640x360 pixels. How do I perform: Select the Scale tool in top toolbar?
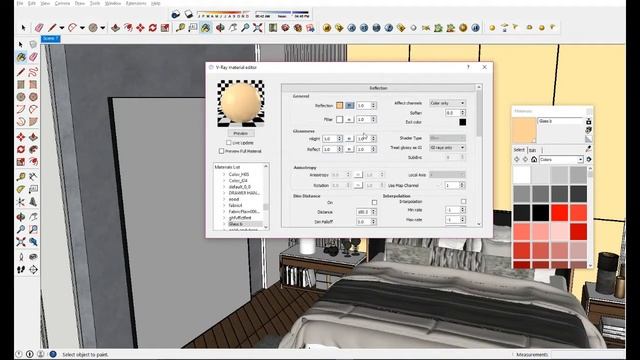(165, 28)
